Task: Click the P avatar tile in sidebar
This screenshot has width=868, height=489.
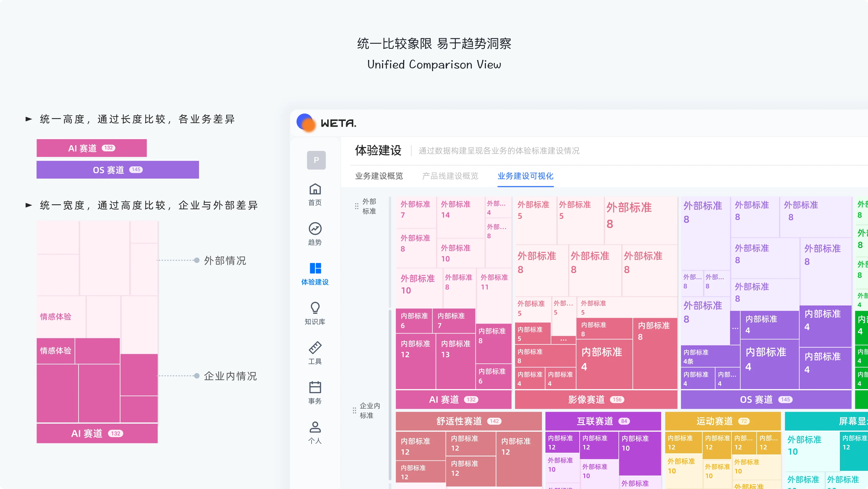Action: point(316,160)
